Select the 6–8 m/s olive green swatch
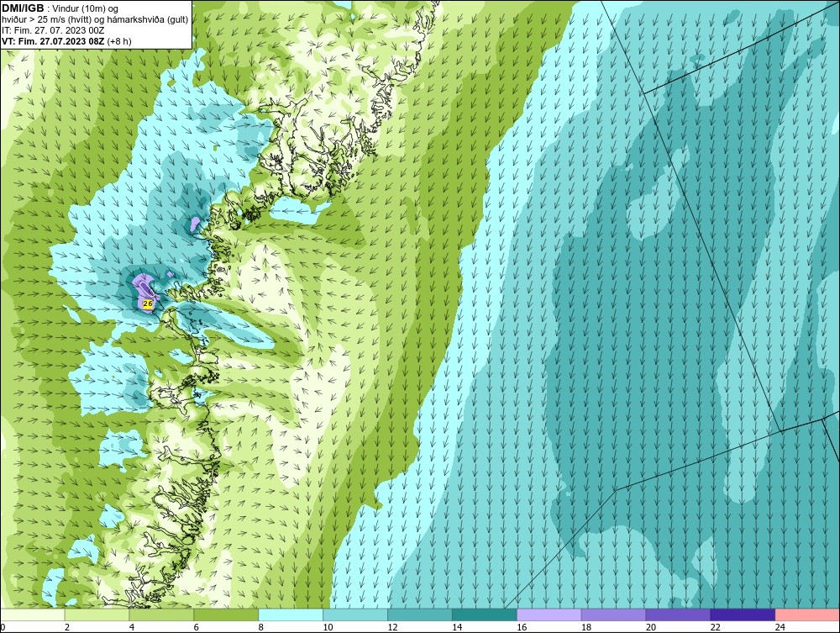The image size is (840, 633). [226, 615]
